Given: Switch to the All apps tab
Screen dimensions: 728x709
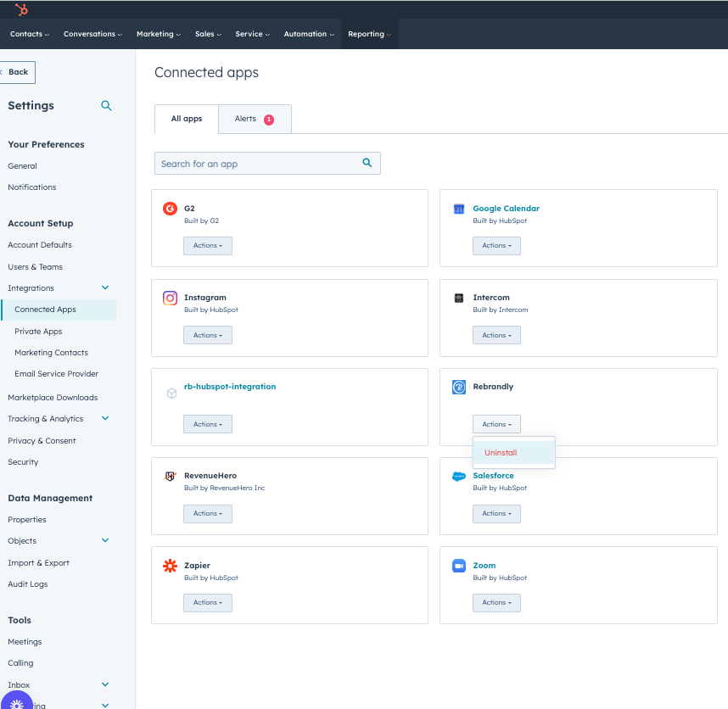Looking at the screenshot, I should click(x=187, y=119).
